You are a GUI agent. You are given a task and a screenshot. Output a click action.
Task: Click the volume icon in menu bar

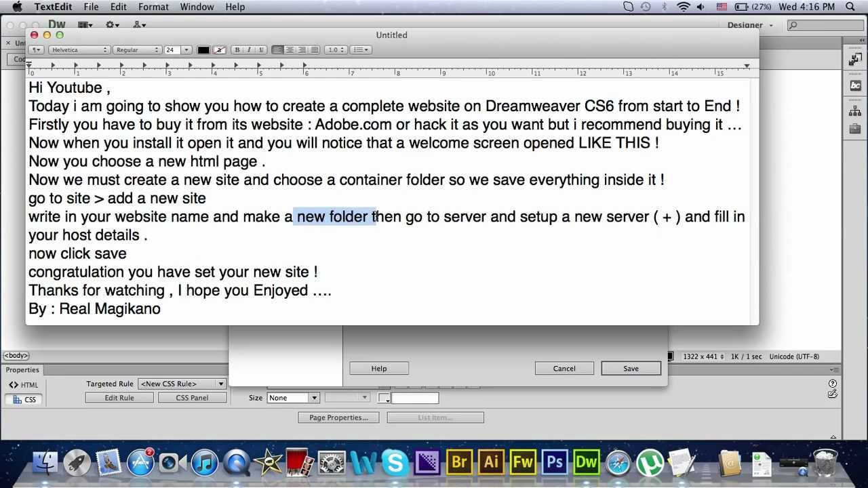(x=701, y=7)
